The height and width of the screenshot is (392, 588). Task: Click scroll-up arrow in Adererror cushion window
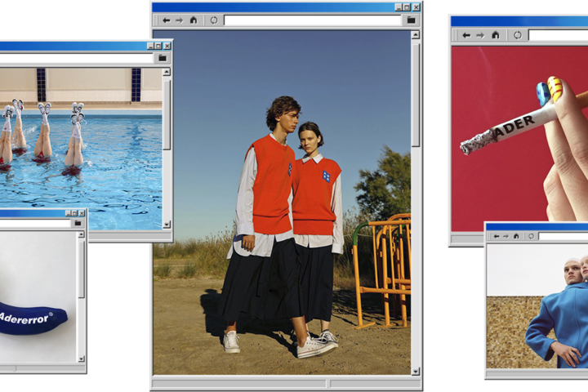tap(81, 234)
